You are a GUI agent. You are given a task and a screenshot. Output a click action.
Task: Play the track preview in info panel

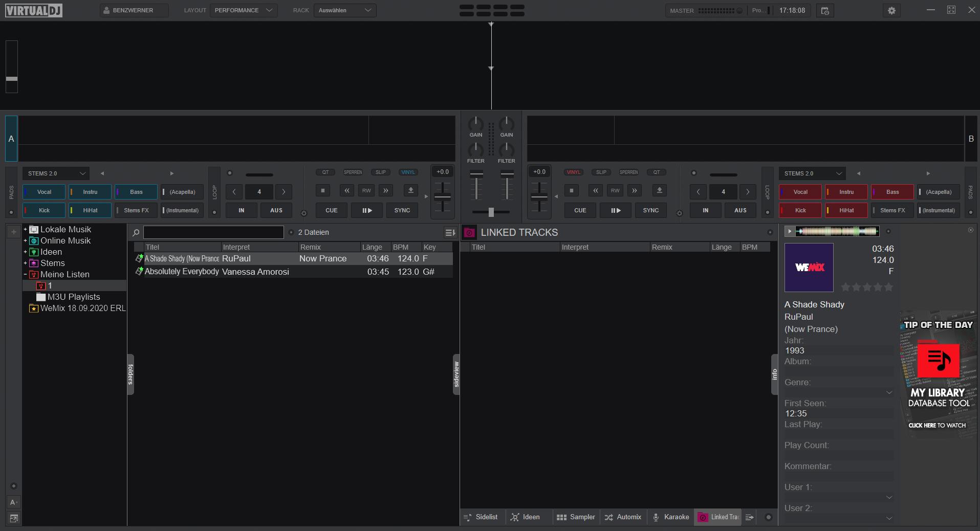[790, 232]
